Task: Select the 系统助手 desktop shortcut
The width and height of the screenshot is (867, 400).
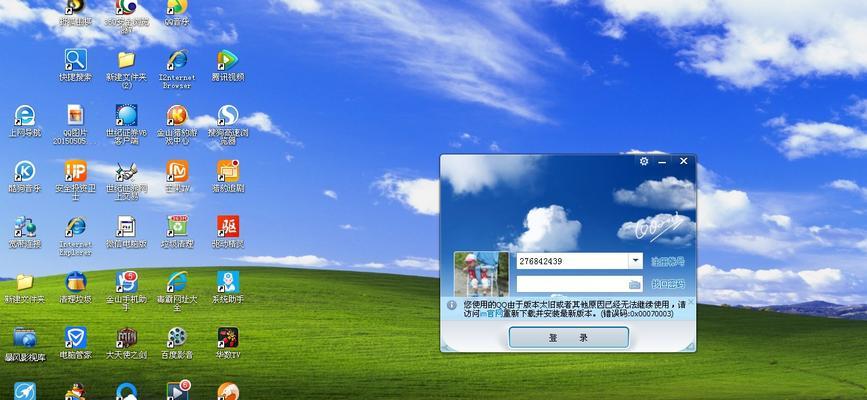Action: 228,287
